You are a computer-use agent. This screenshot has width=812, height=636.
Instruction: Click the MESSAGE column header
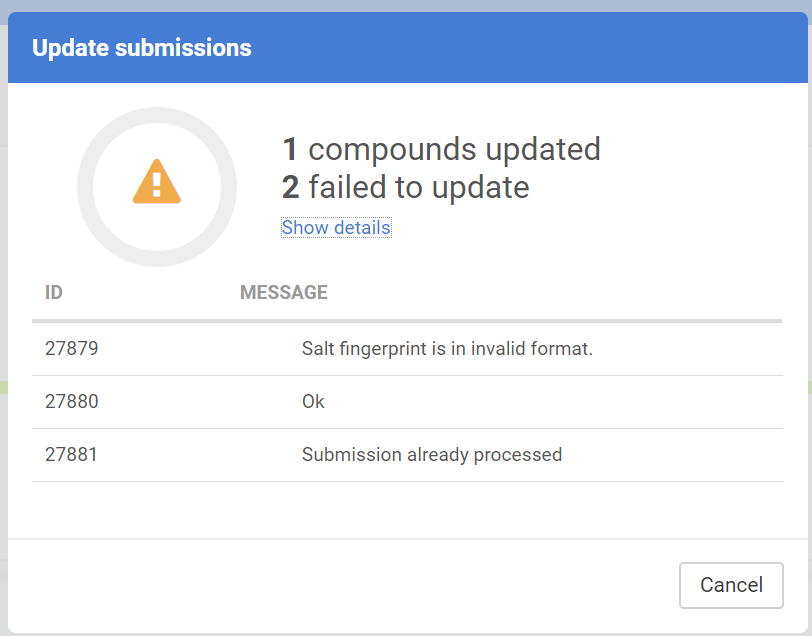tap(283, 293)
